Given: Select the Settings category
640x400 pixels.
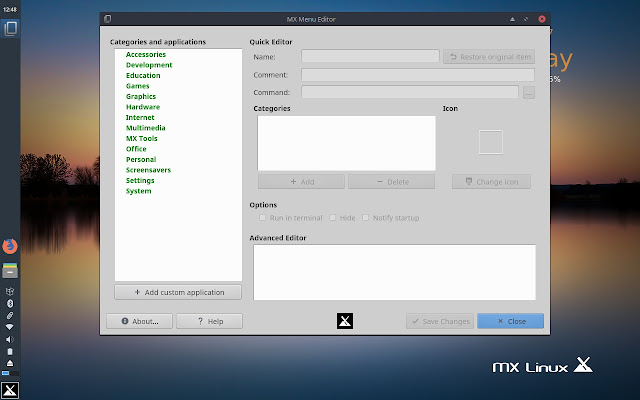Looking at the screenshot, I should 140,180.
